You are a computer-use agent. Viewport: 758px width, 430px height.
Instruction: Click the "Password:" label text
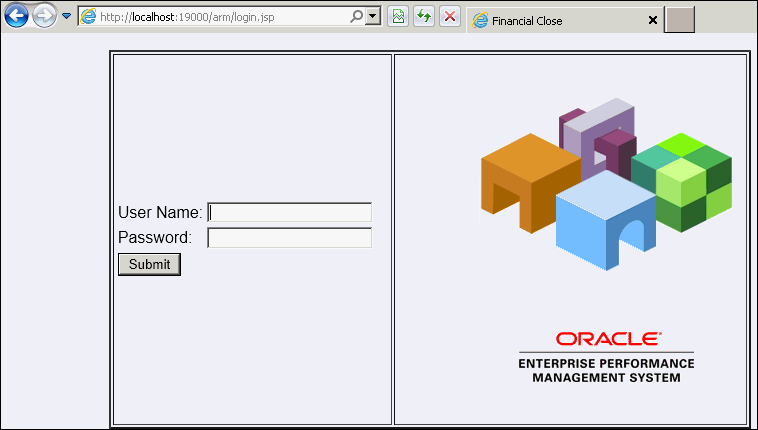(x=155, y=237)
